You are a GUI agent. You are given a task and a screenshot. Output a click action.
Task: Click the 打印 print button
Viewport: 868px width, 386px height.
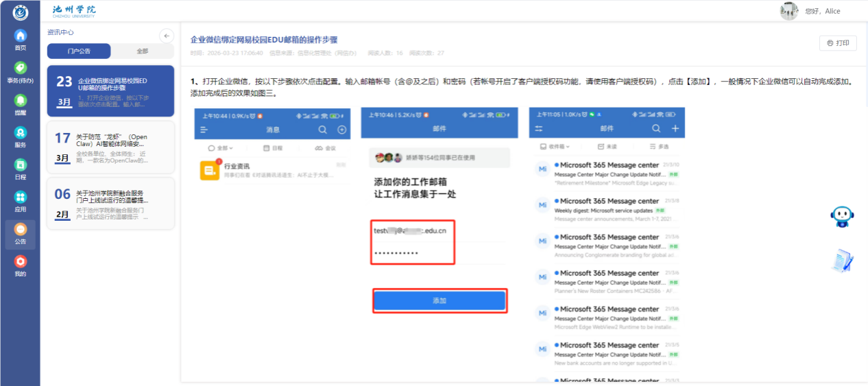click(x=838, y=43)
